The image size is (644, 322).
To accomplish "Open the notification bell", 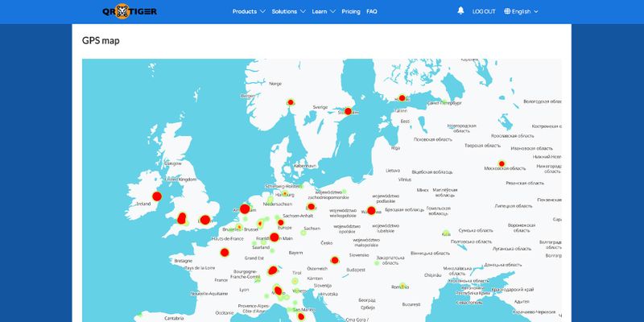I will (x=460, y=11).
